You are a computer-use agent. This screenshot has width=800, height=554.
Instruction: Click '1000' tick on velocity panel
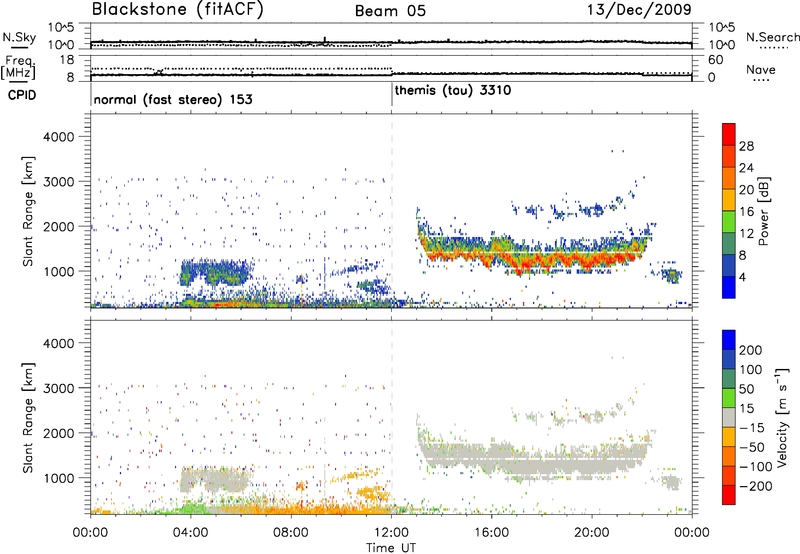58,478
